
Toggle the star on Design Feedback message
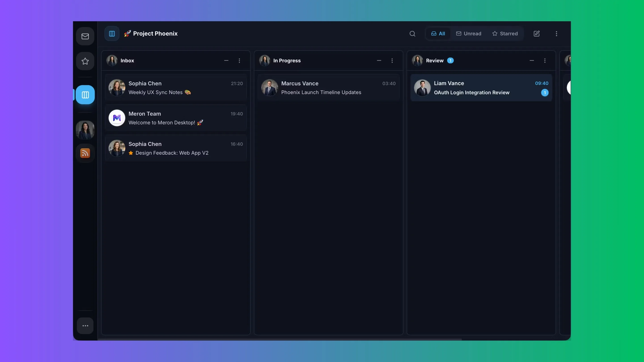click(131, 153)
